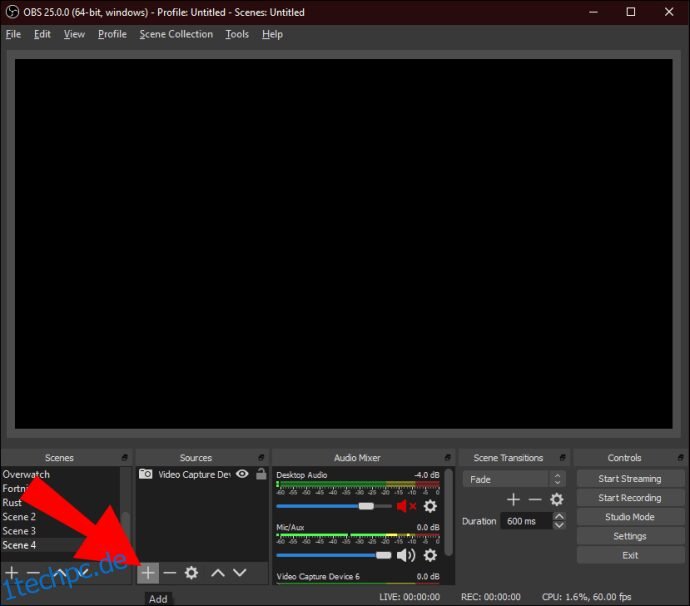The width and height of the screenshot is (690, 606).
Task: Enable Studio Mode
Action: pyautogui.click(x=630, y=517)
